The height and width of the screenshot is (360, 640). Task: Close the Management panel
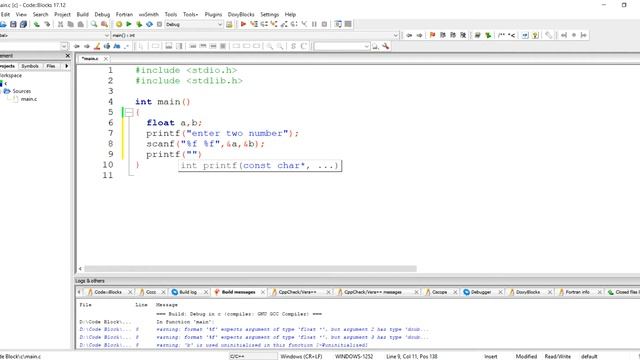(68, 56)
